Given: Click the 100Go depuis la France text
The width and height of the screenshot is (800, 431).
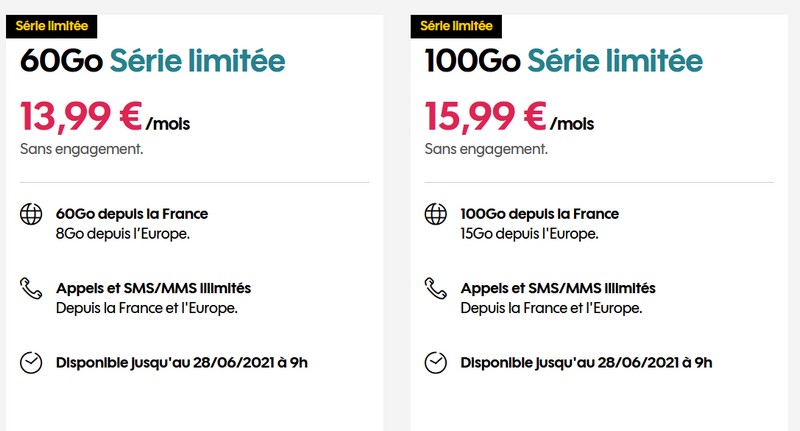Looking at the screenshot, I should click(x=539, y=214).
